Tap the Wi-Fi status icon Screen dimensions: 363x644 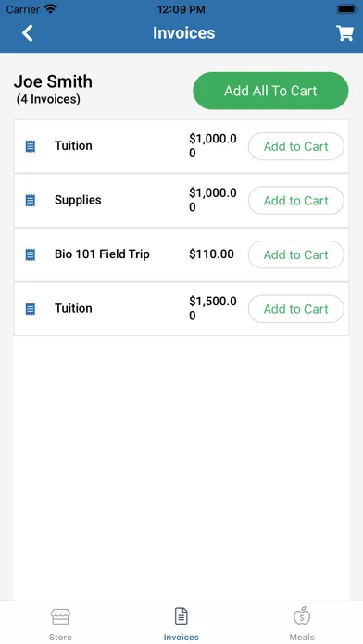click(51, 9)
